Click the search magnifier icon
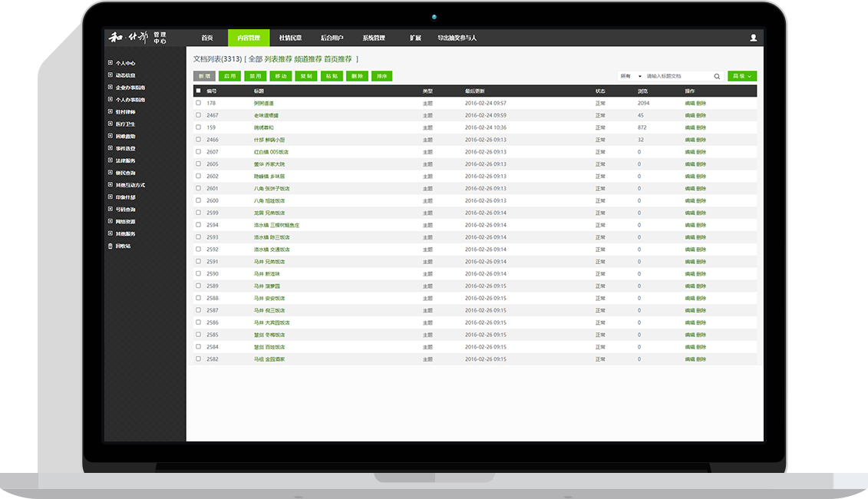The width and height of the screenshot is (868, 499). pyautogui.click(x=717, y=76)
